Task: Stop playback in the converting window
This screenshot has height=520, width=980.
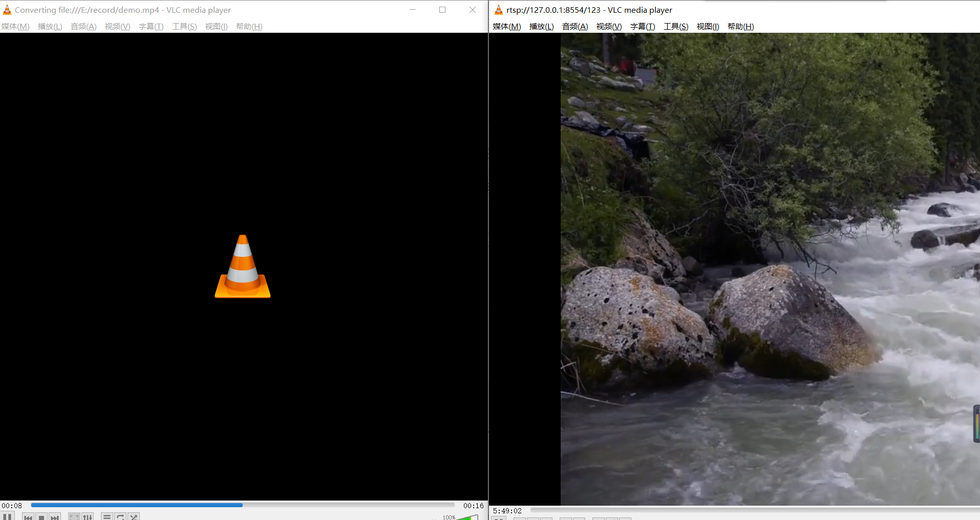Action: [41, 516]
